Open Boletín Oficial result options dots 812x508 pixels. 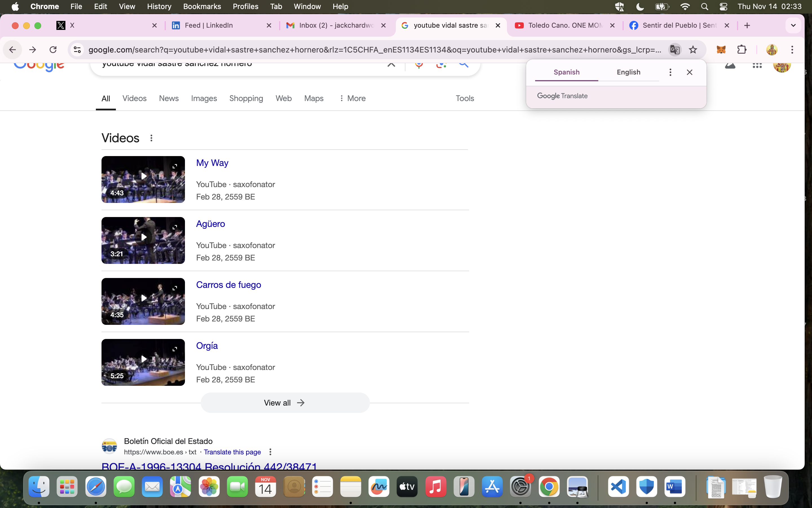(270, 452)
